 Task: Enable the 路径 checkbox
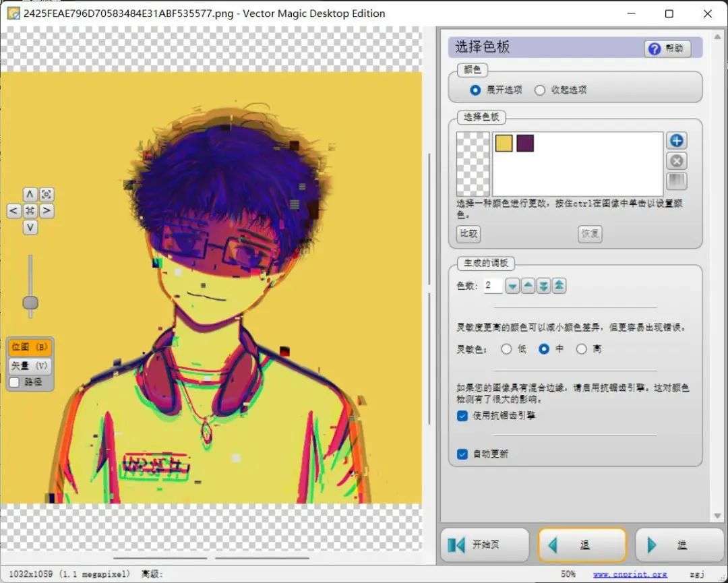(14, 383)
